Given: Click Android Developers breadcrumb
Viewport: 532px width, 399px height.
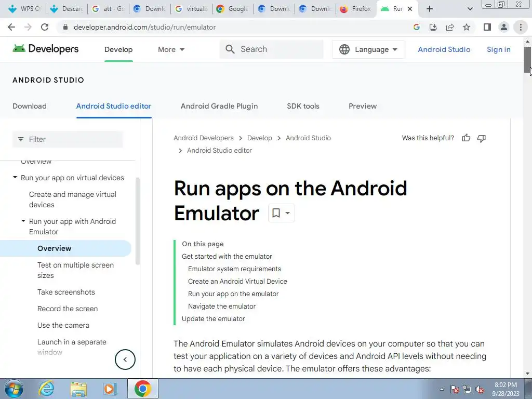Looking at the screenshot, I should click(204, 138).
